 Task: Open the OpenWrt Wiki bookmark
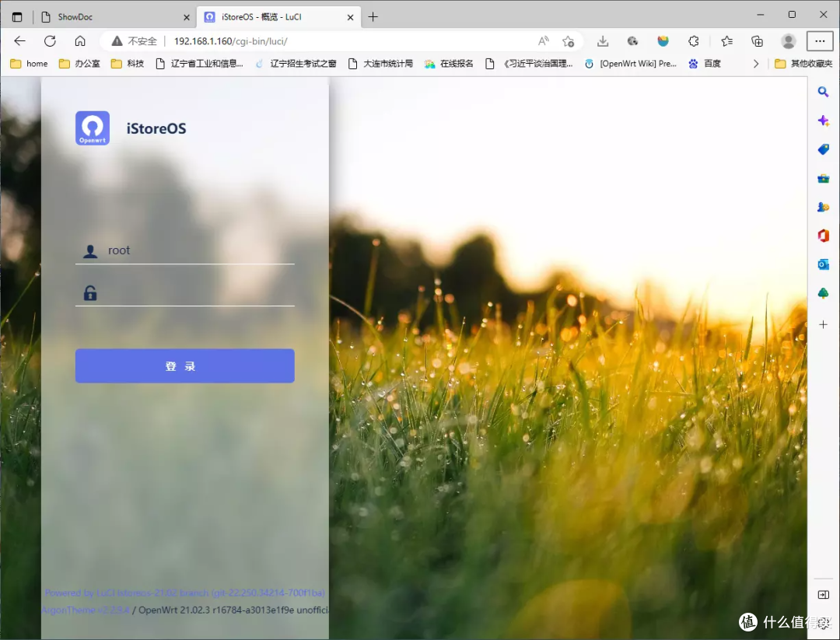(x=631, y=64)
